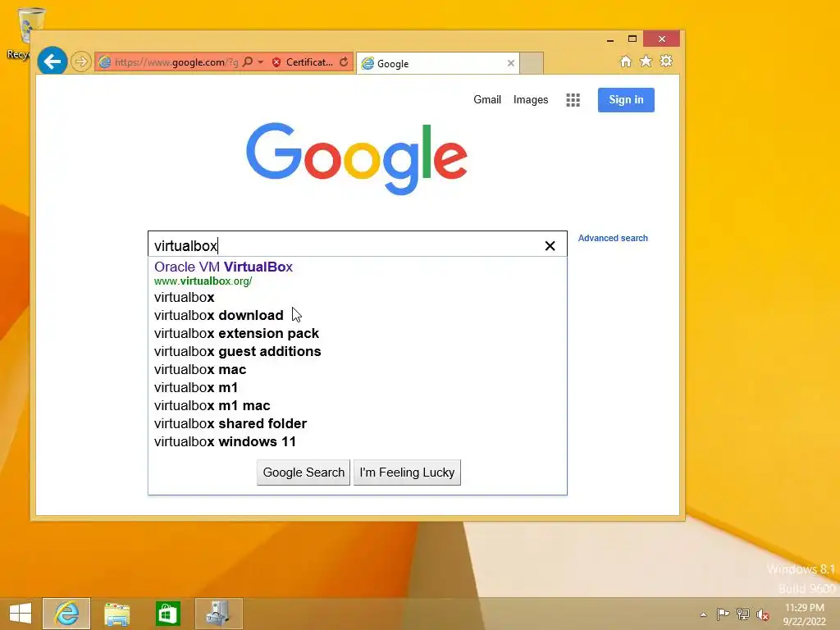Click the Certificate error indicator
This screenshot has height=630, width=840.
click(303, 62)
